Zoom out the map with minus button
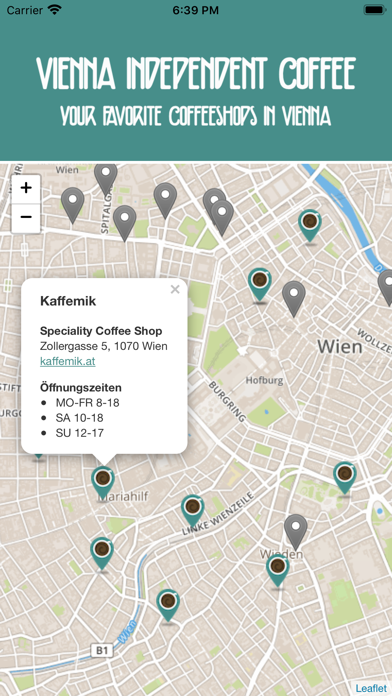Screen dimensions: 392x696 [x=26, y=218]
